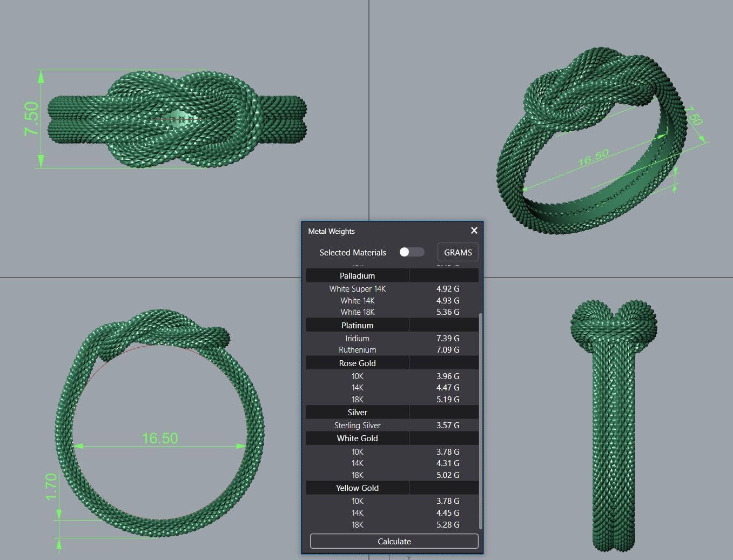Click the Yellow Gold 18K weight 5.28 G
The image size is (733, 560).
pyautogui.click(x=448, y=525)
